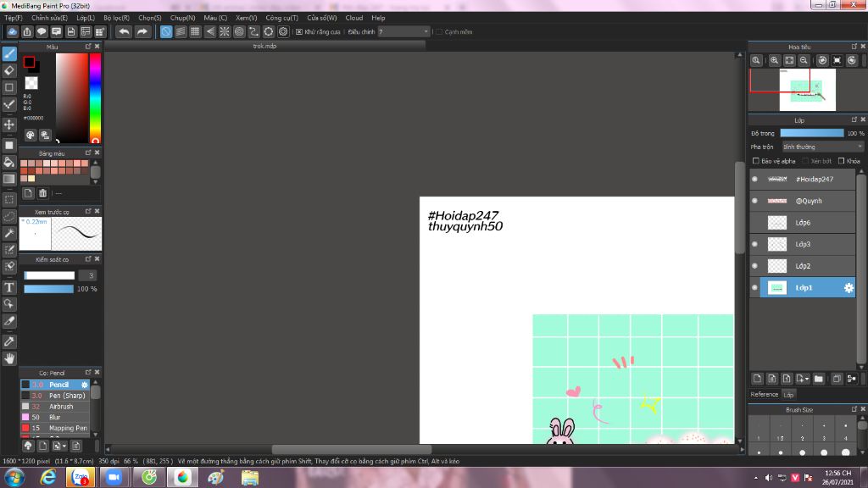The height and width of the screenshot is (488, 868).
Task: Enable Bảo vệ alpha checkbox
Action: coord(755,161)
